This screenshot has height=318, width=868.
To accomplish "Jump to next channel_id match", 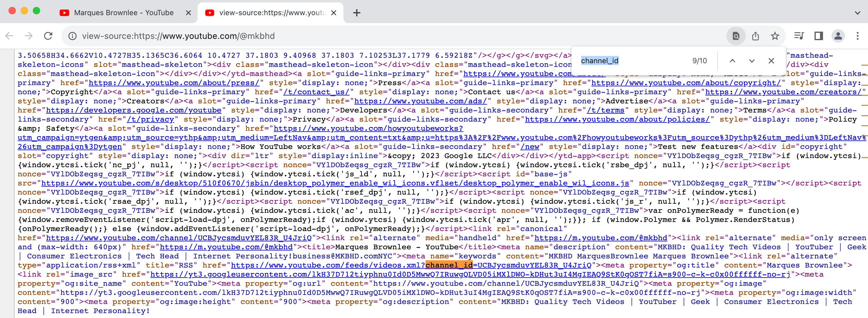I will pyautogui.click(x=752, y=61).
